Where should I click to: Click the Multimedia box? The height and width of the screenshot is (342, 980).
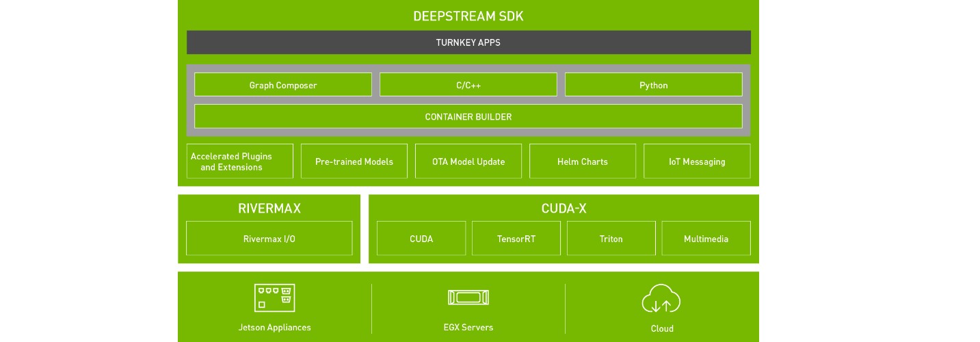tap(706, 239)
